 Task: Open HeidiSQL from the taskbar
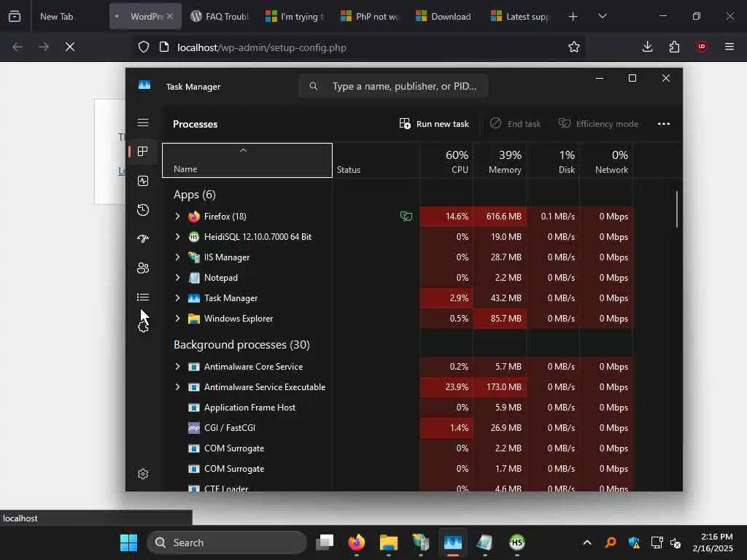tap(517, 542)
